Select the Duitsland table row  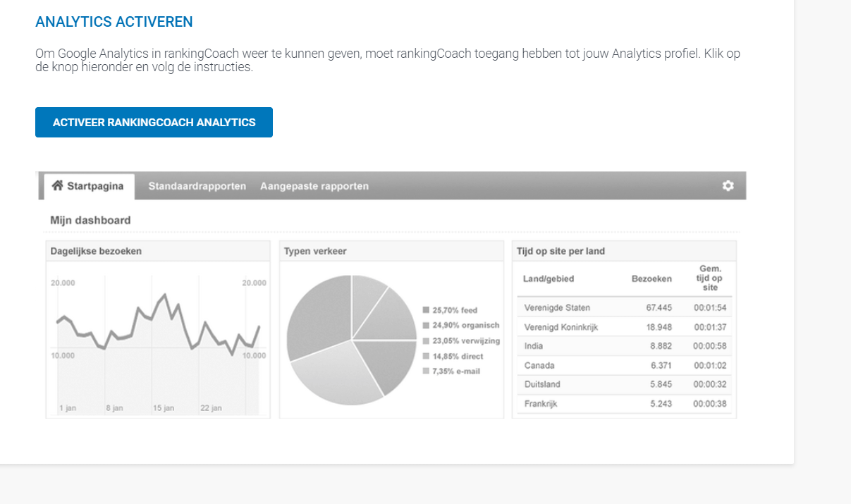tap(625, 384)
